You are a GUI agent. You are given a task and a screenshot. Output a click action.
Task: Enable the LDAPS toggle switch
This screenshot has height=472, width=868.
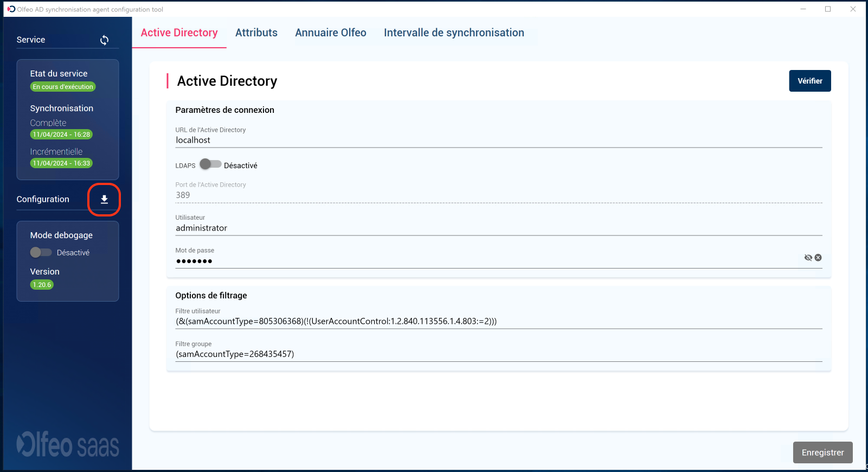click(x=210, y=164)
